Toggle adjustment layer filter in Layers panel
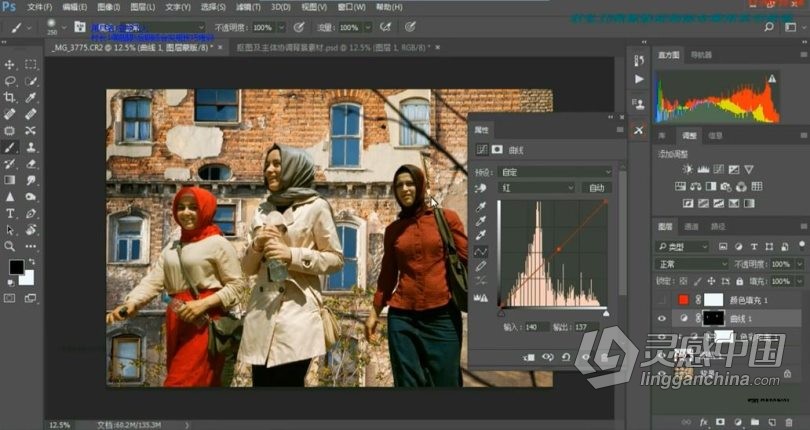This screenshot has width=810, height=430. [738, 247]
